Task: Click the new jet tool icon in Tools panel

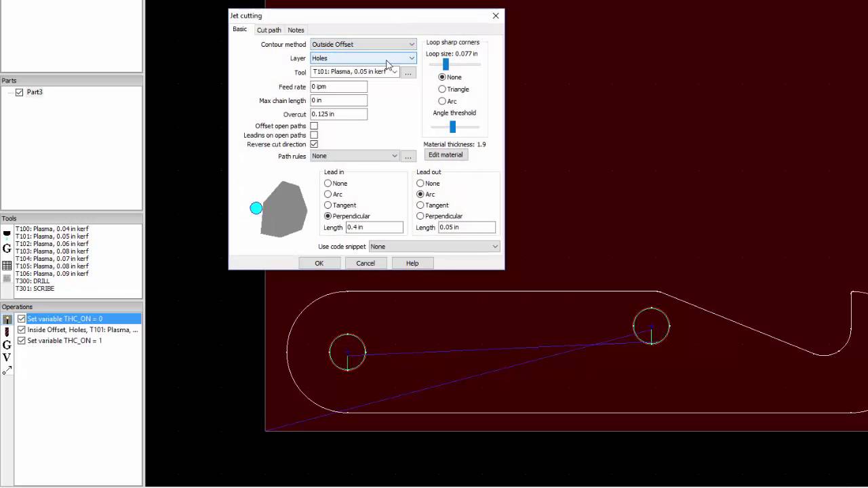Action: pyautogui.click(x=7, y=233)
